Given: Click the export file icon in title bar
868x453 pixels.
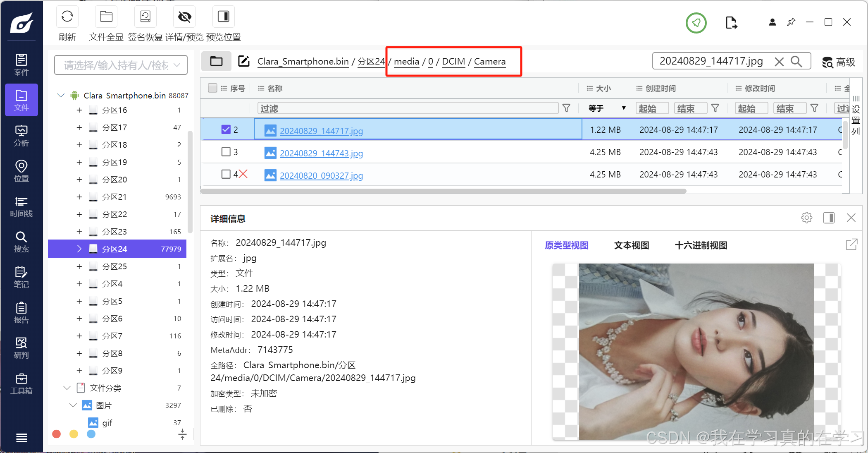Looking at the screenshot, I should (731, 23).
